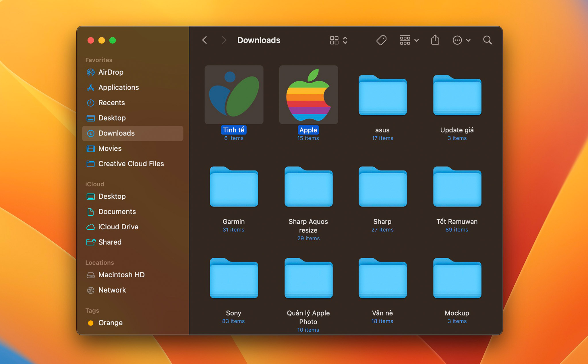Open the More actions ellipsis icon

[457, 40]
